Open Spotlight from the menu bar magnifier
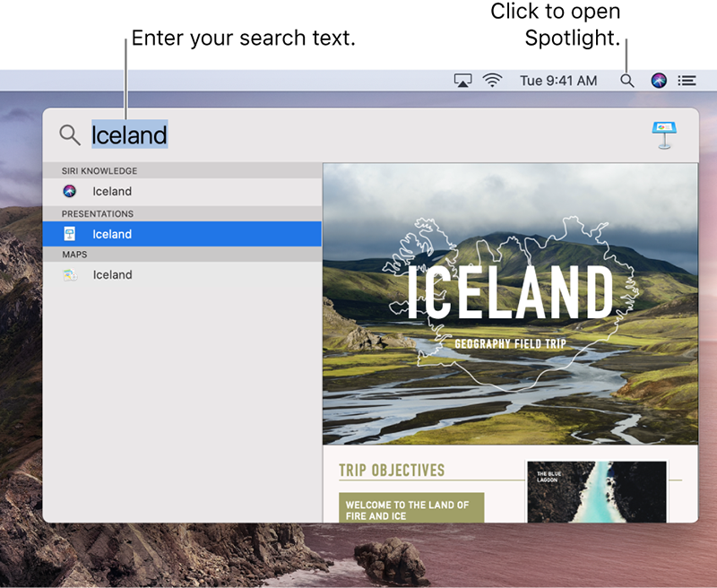 tap(627, 81)
